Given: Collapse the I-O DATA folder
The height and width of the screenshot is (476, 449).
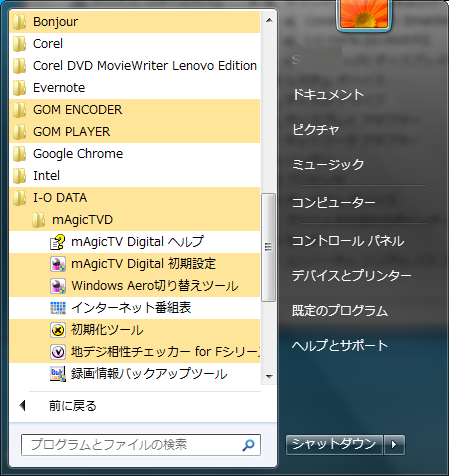Looking at the screenshot, I should coord(135,198).
